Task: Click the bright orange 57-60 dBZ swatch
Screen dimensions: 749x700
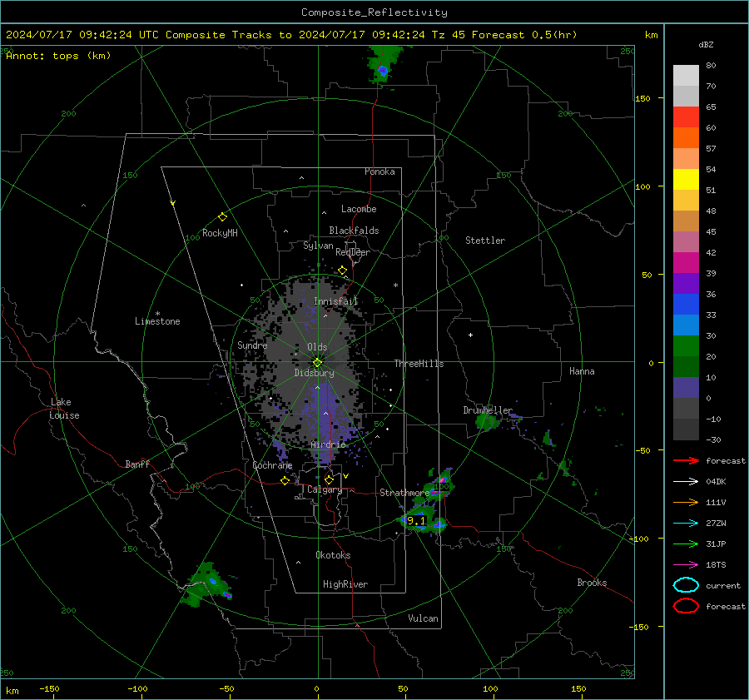Action: (686, 138)
